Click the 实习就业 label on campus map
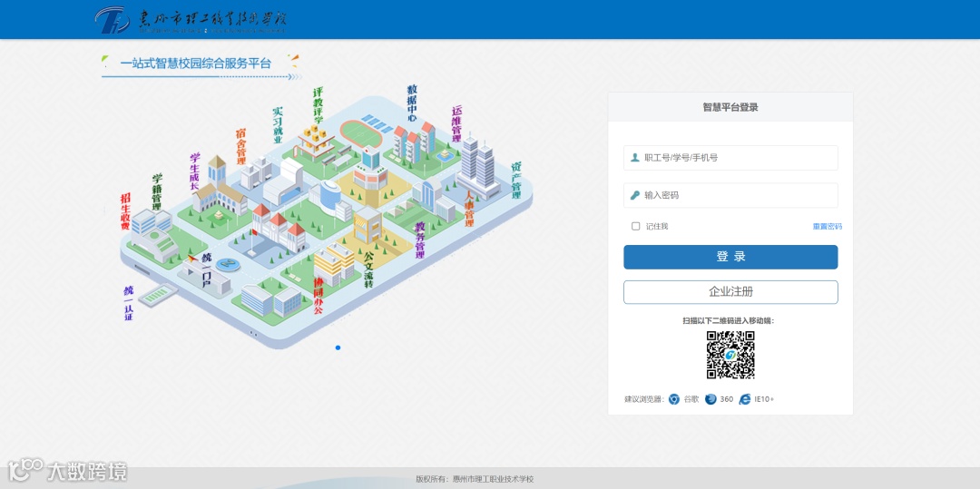The image size is (980, 489). tap(278, 125)
